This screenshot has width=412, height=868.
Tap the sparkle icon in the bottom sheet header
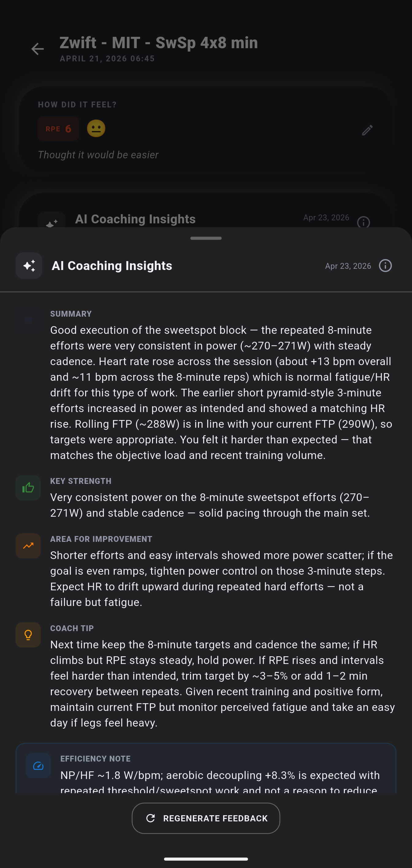click(x=29, y=266)
